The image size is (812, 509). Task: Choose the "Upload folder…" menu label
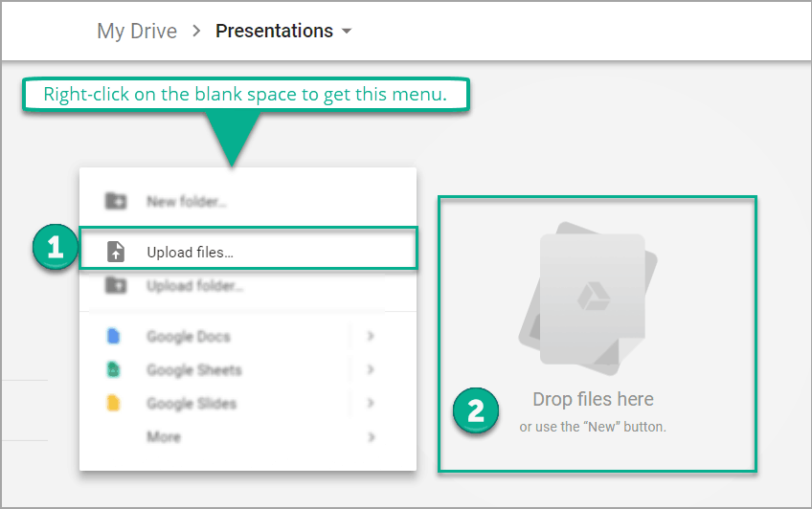(x=194, y=285)
